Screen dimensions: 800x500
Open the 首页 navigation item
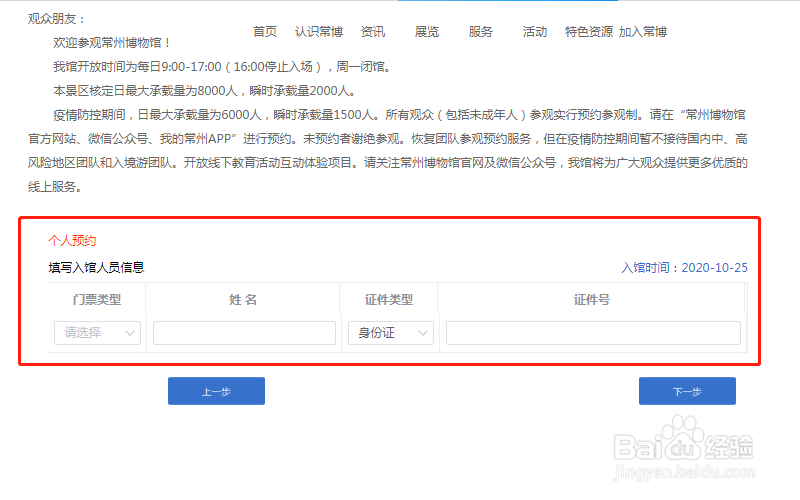265,32
